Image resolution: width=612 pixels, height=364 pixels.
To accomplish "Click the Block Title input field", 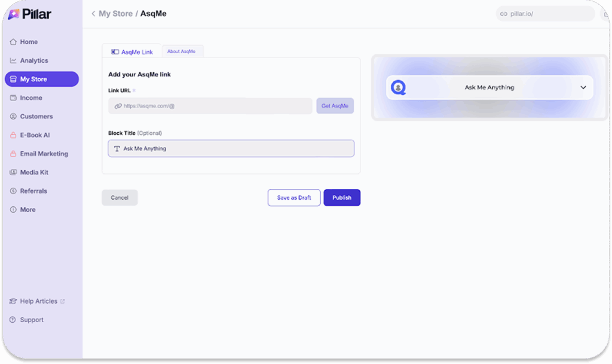I will pyautogui.click(x=231, y=148).
